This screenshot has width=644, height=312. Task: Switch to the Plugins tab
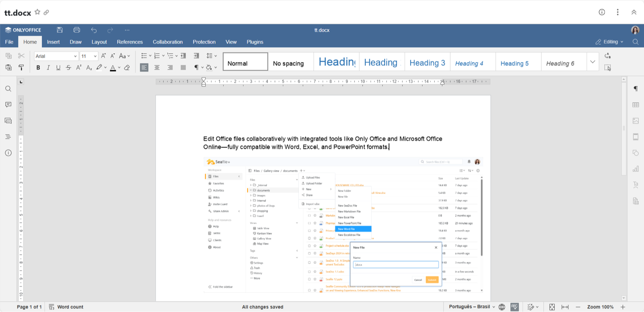click(255, 42)
